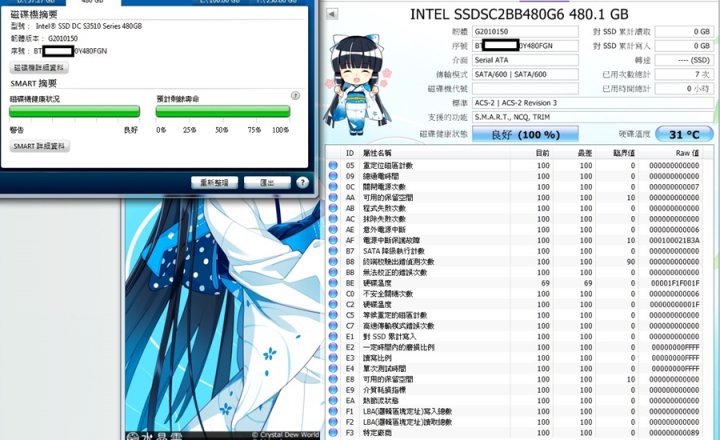Click the blue status orb in row C0
This screenshot has height=440, width=720.
tap(333, 294)
